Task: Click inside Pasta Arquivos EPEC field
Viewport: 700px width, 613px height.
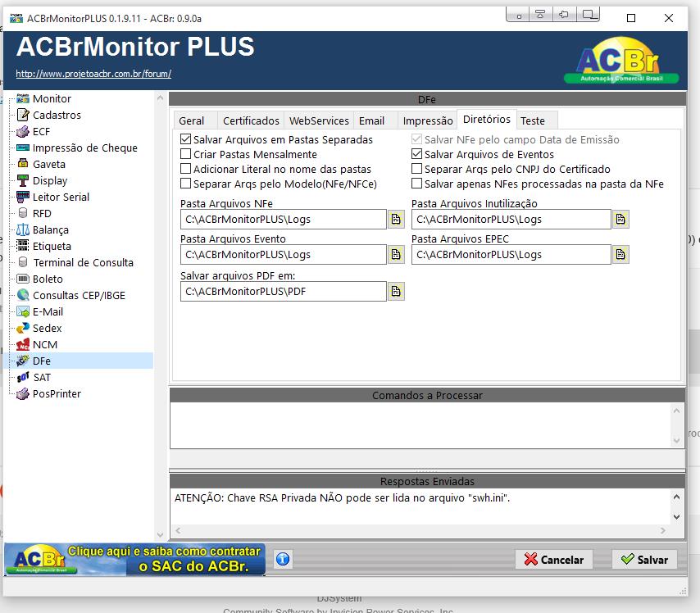Action: (x=511, y=255)
